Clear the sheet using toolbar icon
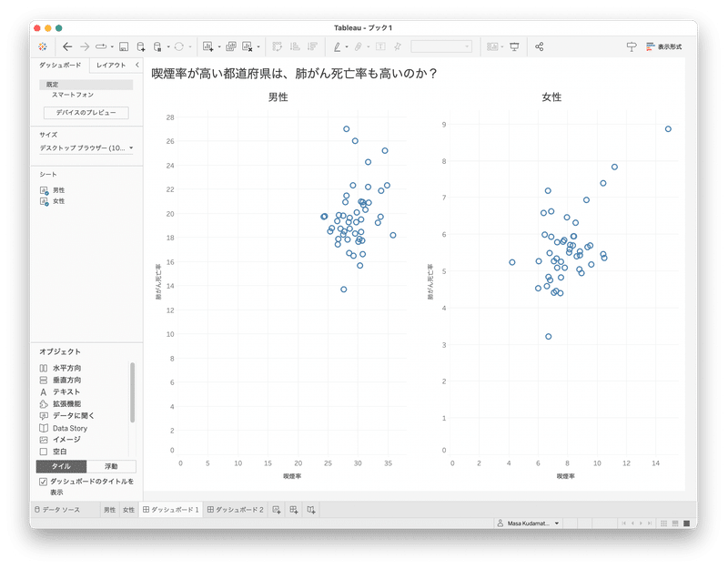The image size is (728, 569). pyautogui.click(x=248, y=46)
